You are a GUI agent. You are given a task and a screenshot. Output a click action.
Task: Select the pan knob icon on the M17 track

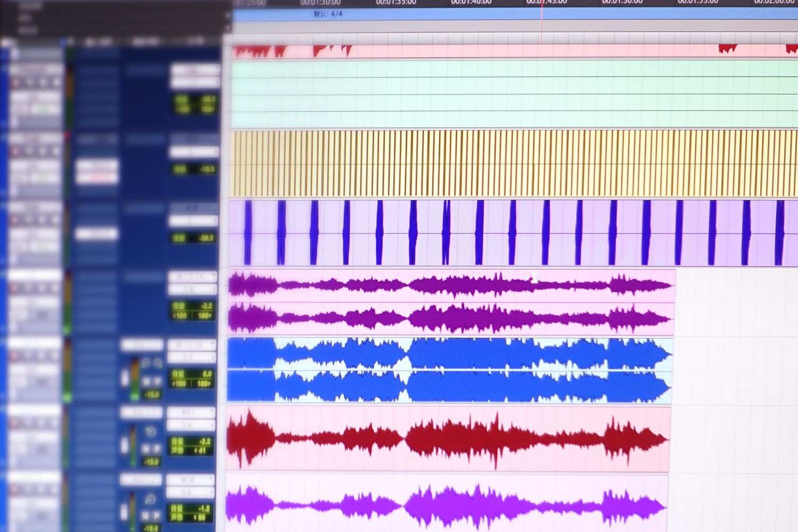tap(151, 431)
